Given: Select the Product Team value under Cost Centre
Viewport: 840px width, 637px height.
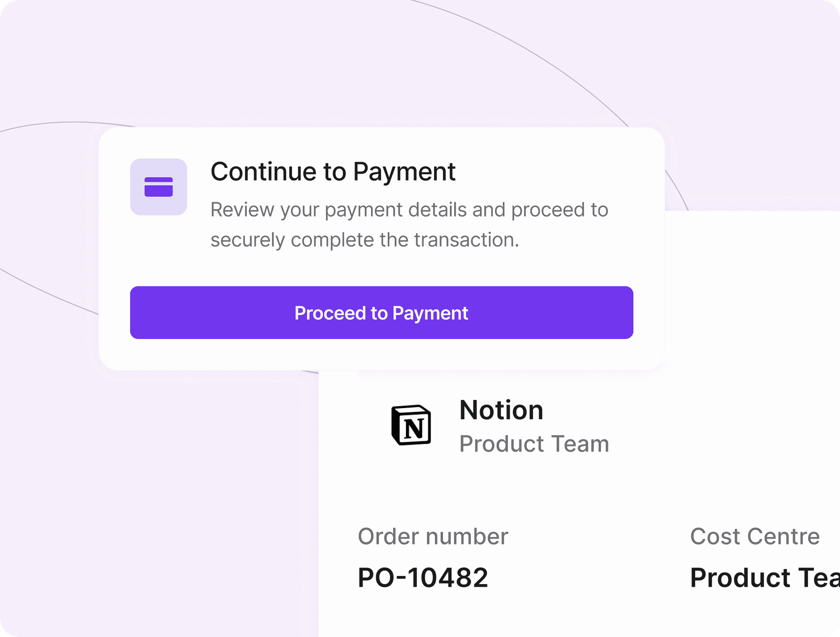Looking at the screenshot, I should pyautogui.click(x=765, y=578).
